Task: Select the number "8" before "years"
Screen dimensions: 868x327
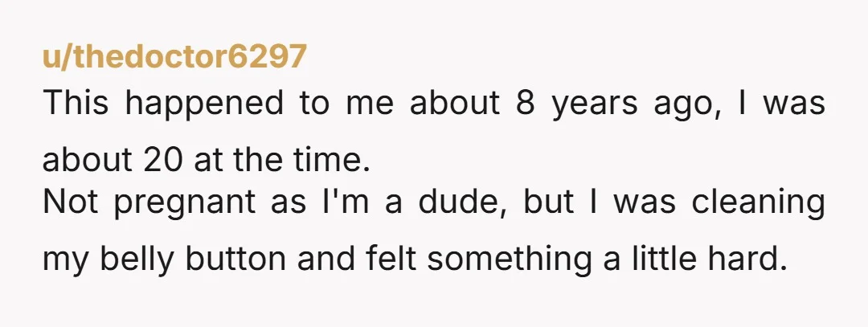Action: click(526, 104)
